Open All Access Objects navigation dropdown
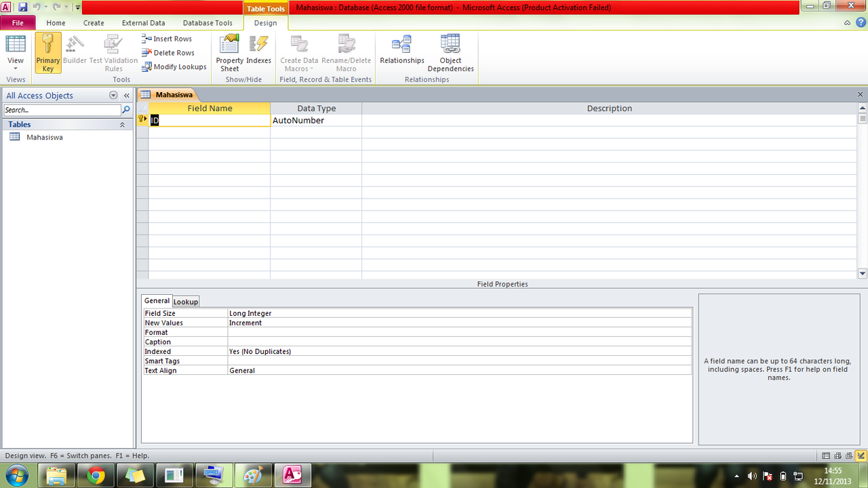The height and width of the screenshot is (488, 868). pos(113,96)
